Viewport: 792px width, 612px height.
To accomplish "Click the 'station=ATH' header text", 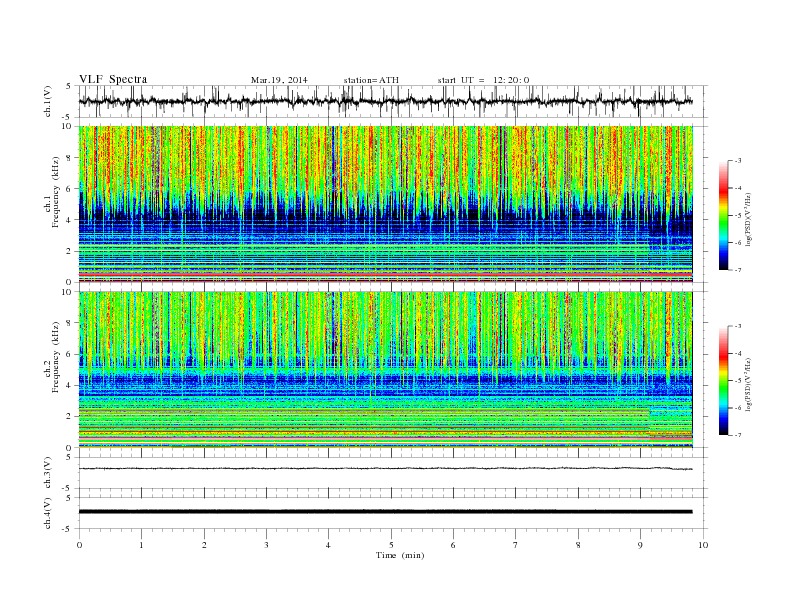I will click(371, 80).
